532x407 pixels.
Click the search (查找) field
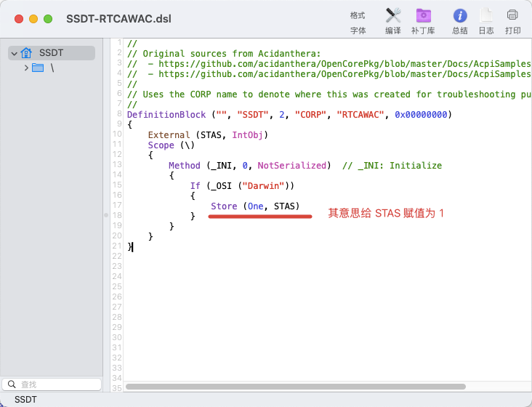tap(52, 384)
